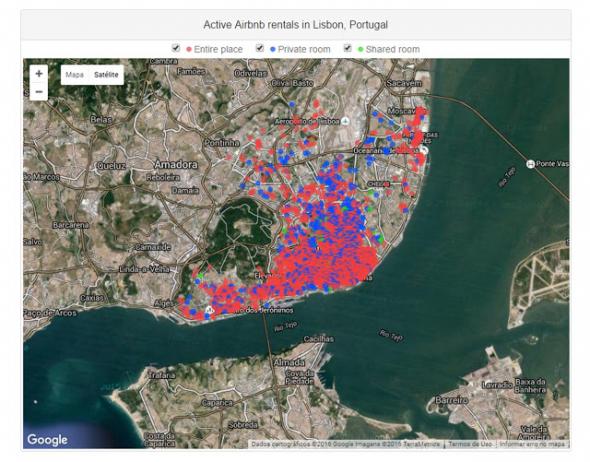
Task: Click the Cacilhas map label
Action: [319, 339]
